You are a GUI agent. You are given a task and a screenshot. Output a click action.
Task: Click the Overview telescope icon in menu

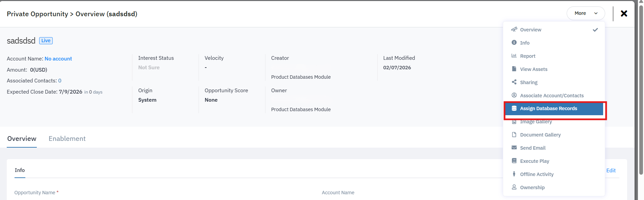point(514,29)
